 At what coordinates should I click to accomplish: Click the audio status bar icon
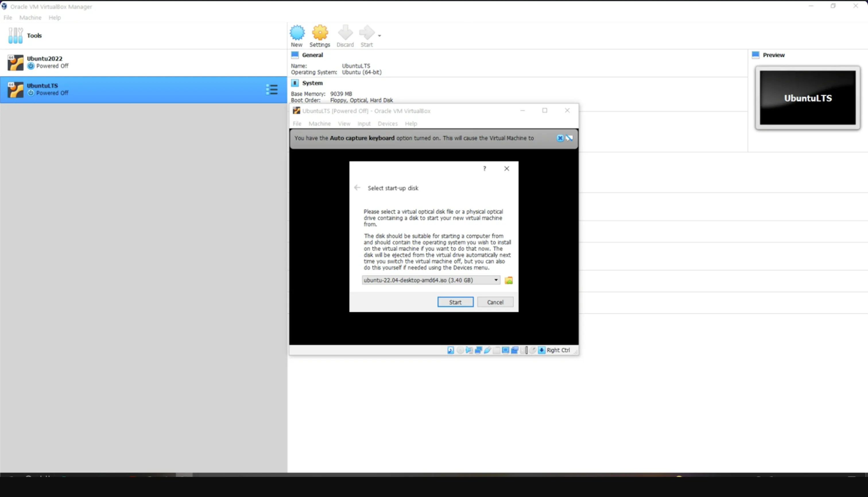(469, 350)
